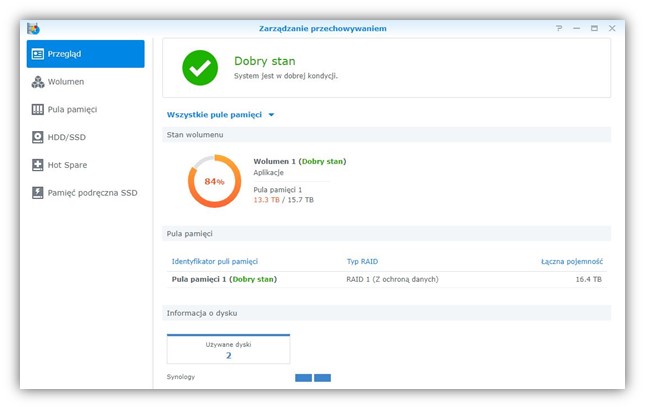The image size is (645, 409).
Task: Switch to the HDD/SSD section
Action: point(69,137)
